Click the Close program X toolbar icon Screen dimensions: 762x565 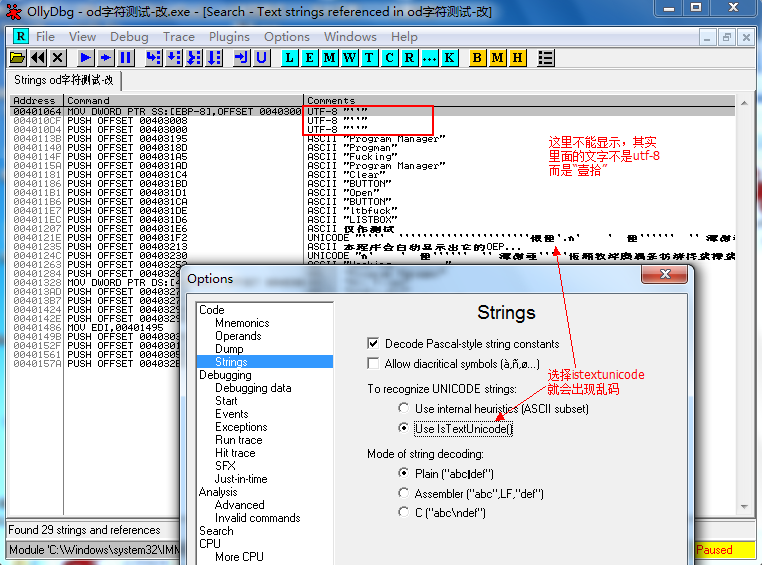click(58, 58)
